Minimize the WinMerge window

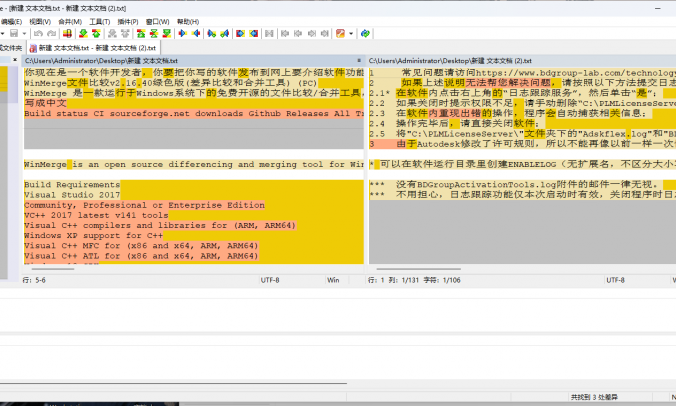coord(658,8)
